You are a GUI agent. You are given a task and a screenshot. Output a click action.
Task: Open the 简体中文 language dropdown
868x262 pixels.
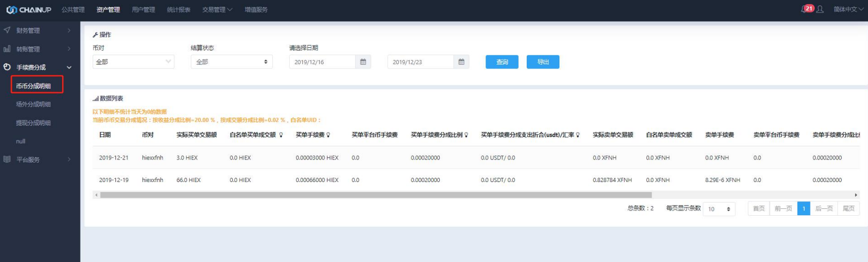[x=849, y=9]
